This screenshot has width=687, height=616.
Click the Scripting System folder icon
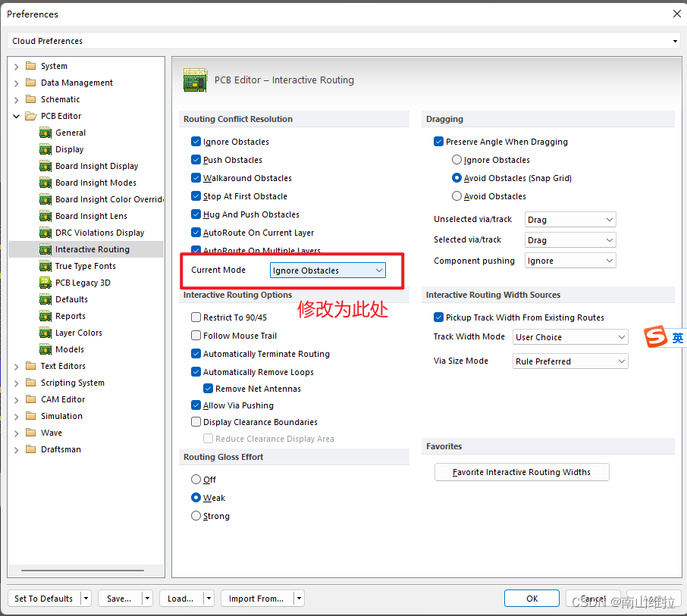tap(30, 382)
